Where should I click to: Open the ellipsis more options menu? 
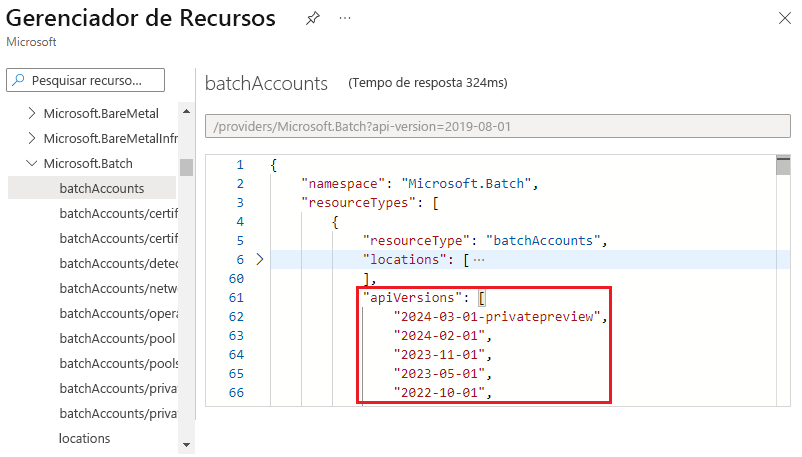click(345, 19)
